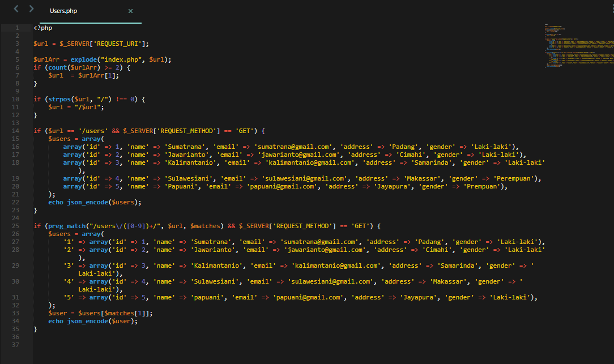Click the minimap code preview

[x=578, y=45]
